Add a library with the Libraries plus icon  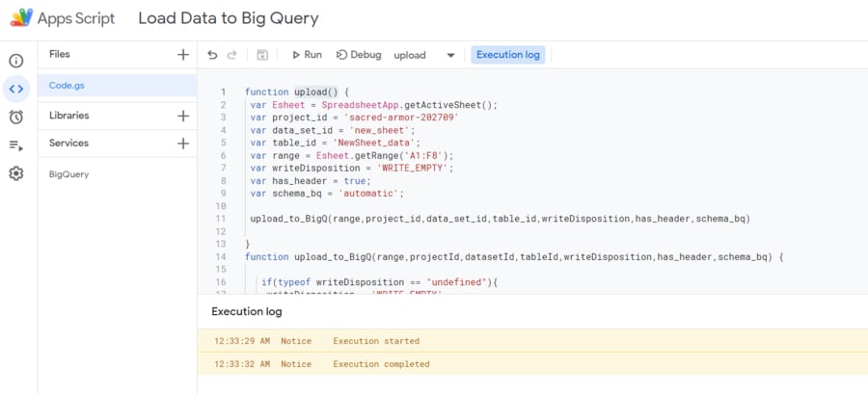[182, 116]
